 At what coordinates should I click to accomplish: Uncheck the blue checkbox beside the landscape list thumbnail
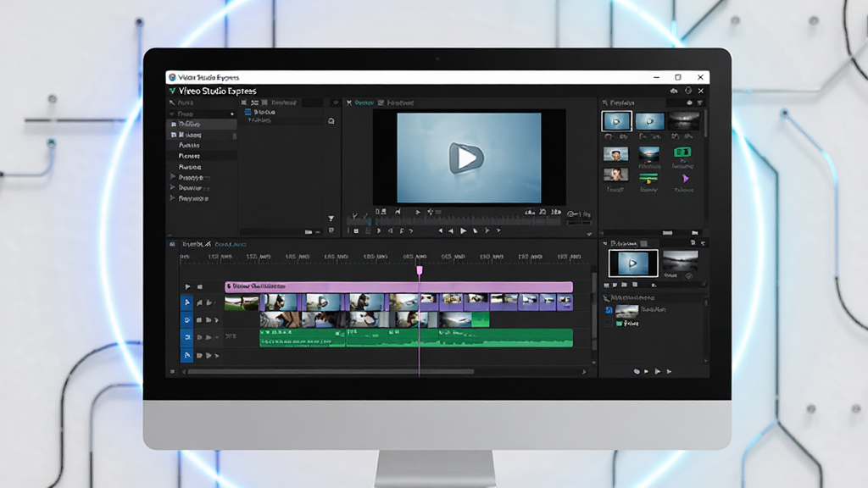tap(609, 310)
